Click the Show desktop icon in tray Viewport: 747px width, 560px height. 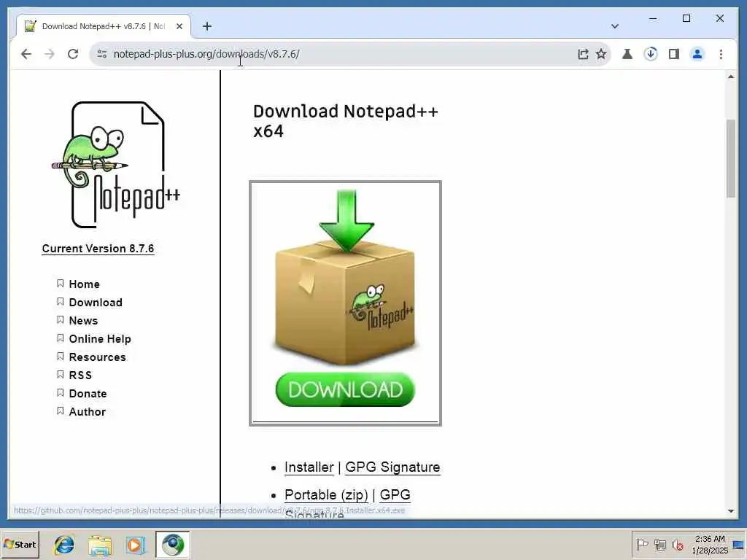tap(739, 545)
